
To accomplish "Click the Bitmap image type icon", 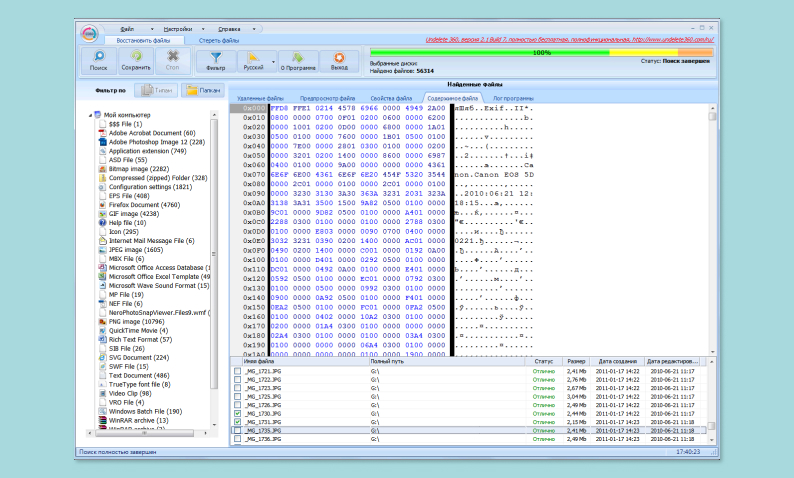I will pyautogui.click(x=103, y=169).
